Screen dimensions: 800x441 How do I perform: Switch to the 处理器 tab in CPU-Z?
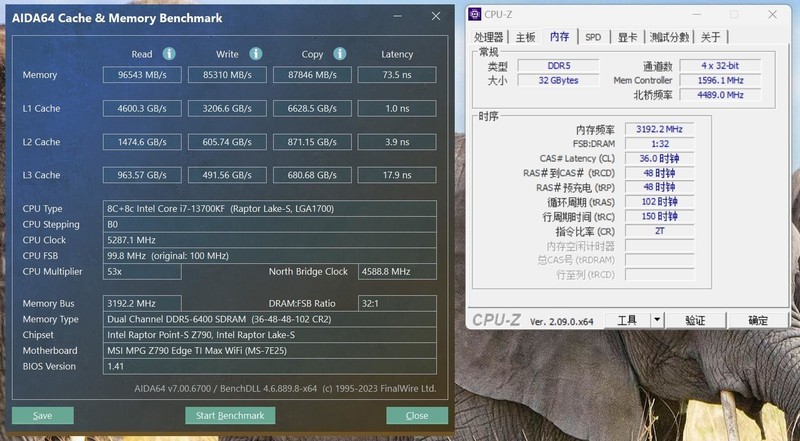(489, 37)
